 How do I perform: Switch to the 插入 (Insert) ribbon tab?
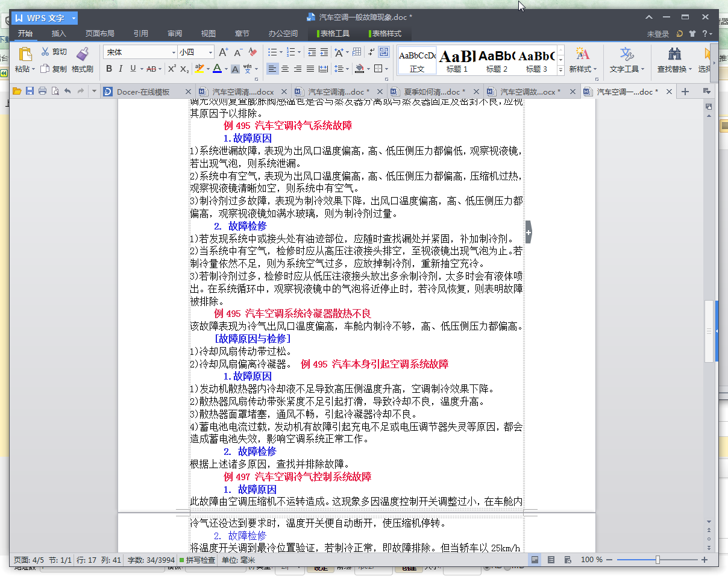pyautogui.click(x=59, y=34)
